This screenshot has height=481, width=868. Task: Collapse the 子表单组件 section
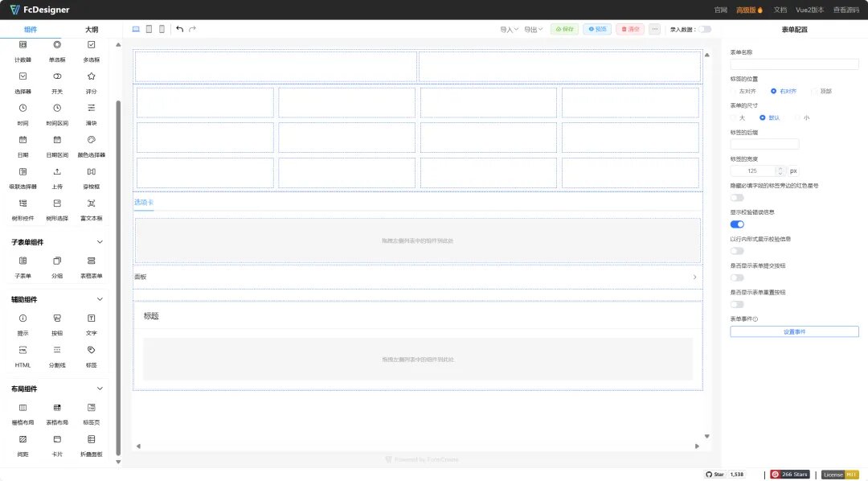pyautogui.click(x=100, y=241)
